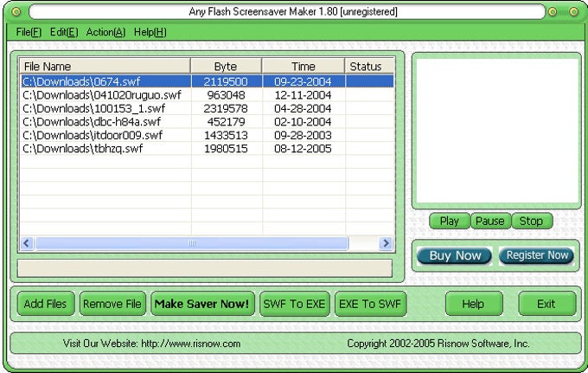
Task: Click byte value 2319578
Action: pyautogui.click(x=226, y=108)
